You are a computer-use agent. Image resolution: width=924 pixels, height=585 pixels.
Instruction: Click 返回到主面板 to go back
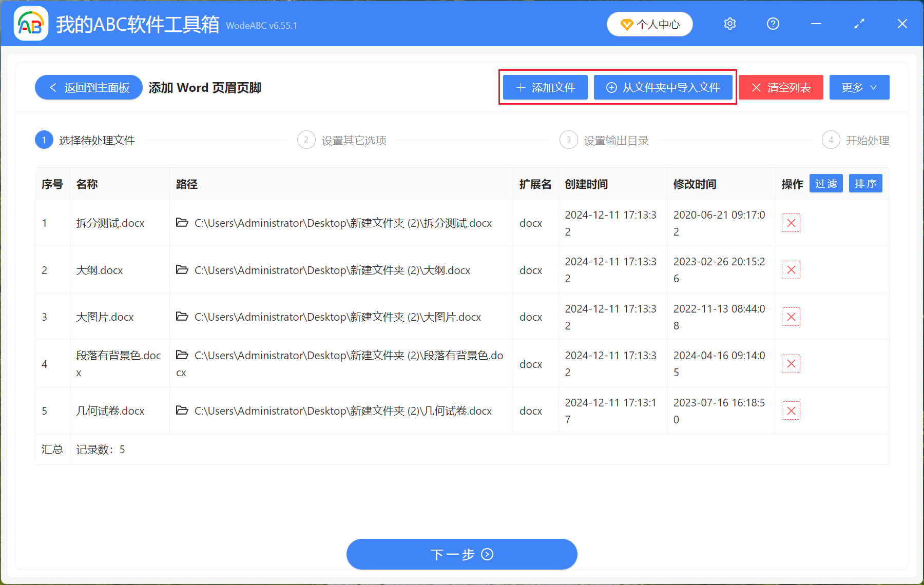(88, 87)
